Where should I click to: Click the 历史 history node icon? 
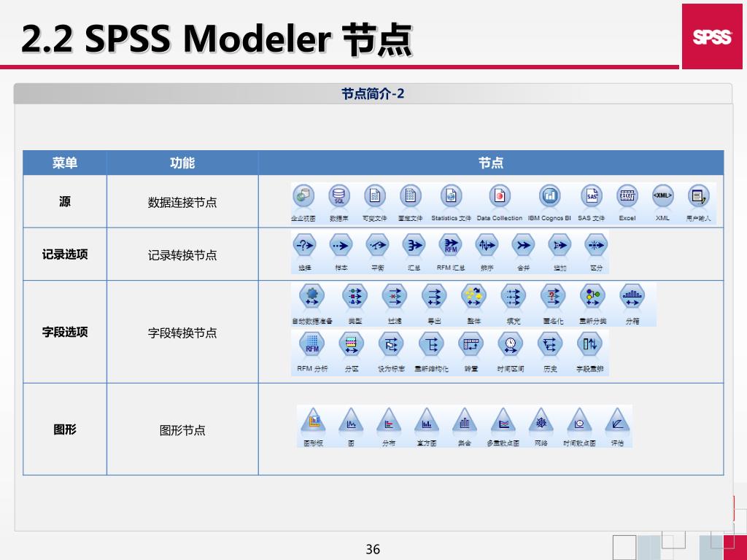[x=550, y=344]
